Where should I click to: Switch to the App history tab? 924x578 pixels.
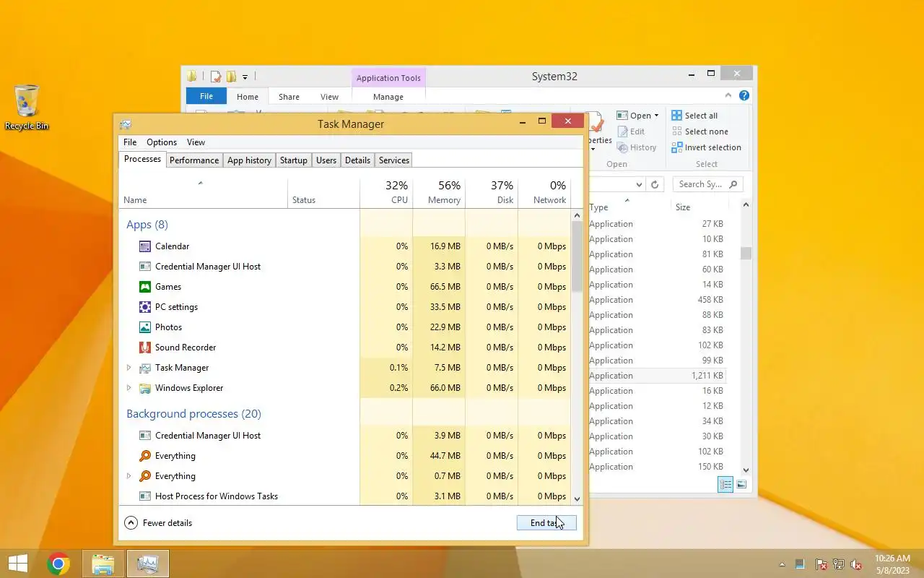(249, 160)
